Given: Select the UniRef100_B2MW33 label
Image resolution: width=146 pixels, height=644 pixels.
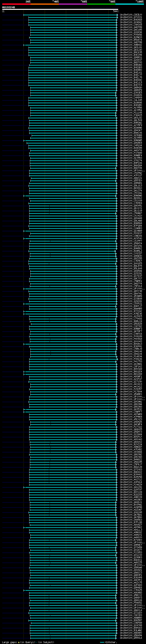Looking at the screenshot, I should click(131, 37).
